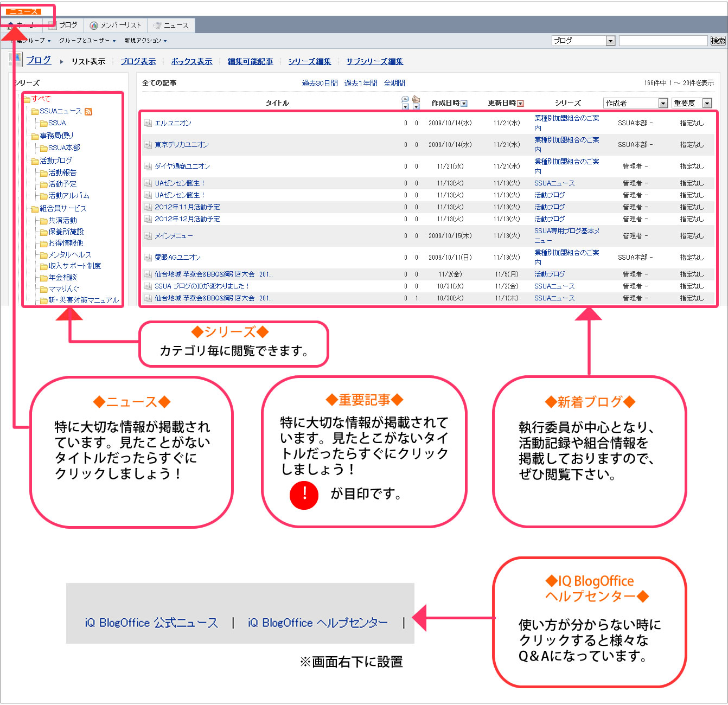Select 新・災害対策マニュアル in the tree
The image size is (728, 705).
[84, 300]
